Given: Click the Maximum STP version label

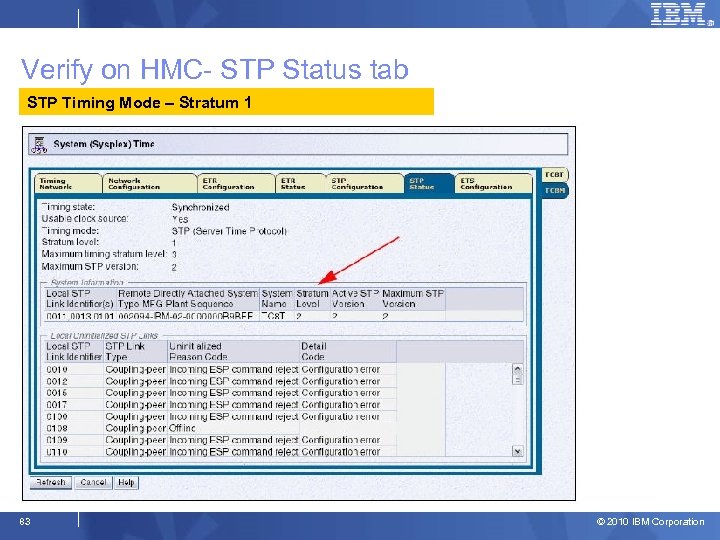Looking at the screenshot, I should [x=90, y=266].
